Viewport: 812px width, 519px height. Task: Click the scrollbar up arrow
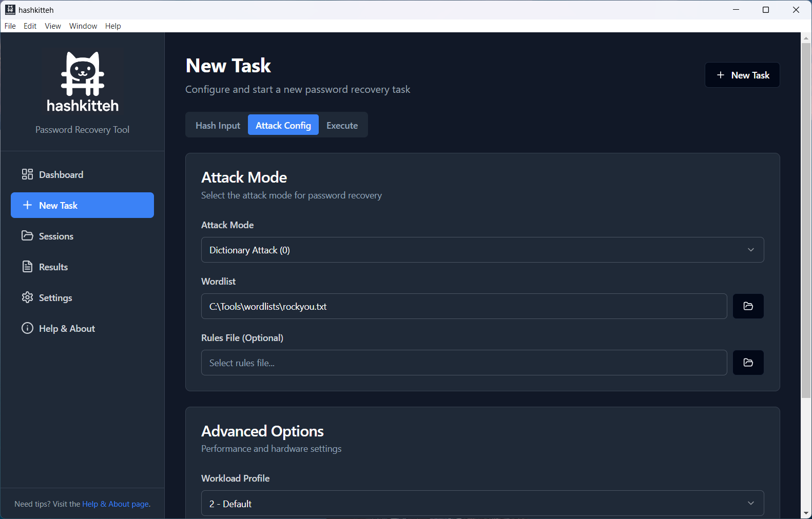coord(806,37)
